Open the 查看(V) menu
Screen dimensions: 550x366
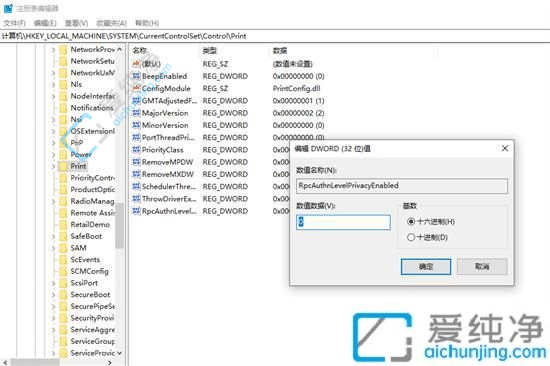coord(76,23)
